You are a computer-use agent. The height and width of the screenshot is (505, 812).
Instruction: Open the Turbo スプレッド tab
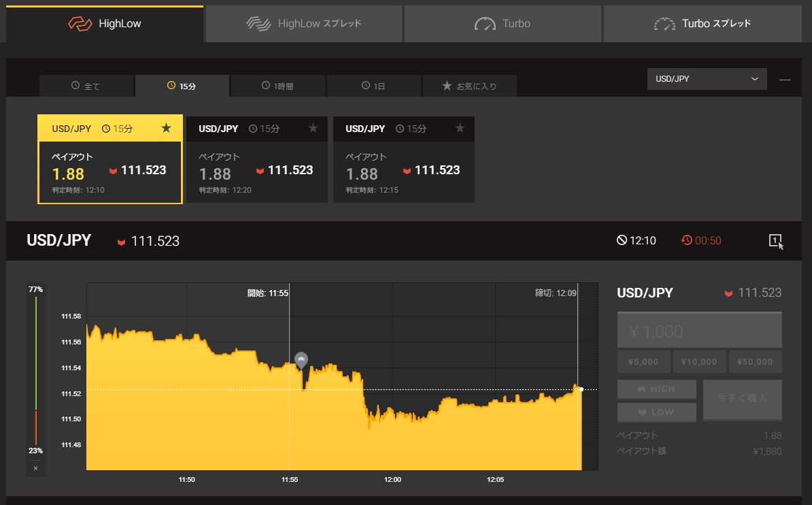(x=703, y=24)
